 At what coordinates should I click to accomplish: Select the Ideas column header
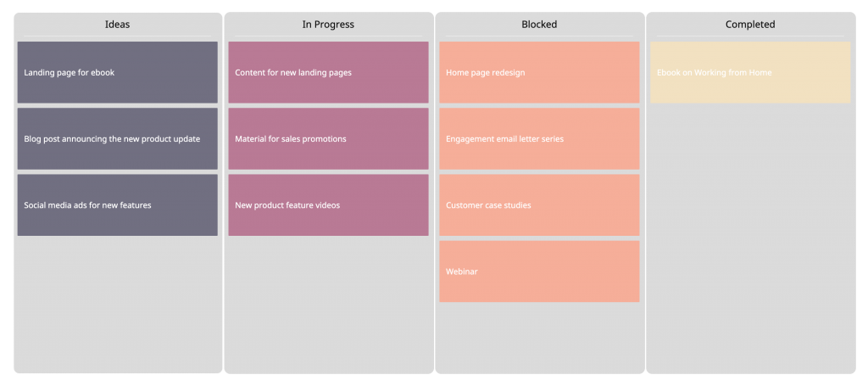[x=117, y=25]
